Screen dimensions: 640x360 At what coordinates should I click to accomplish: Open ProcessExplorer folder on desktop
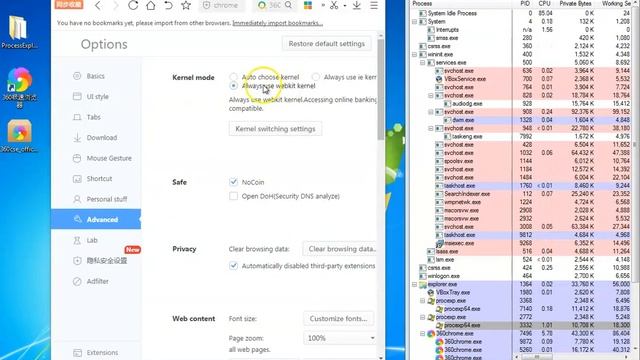19,32
